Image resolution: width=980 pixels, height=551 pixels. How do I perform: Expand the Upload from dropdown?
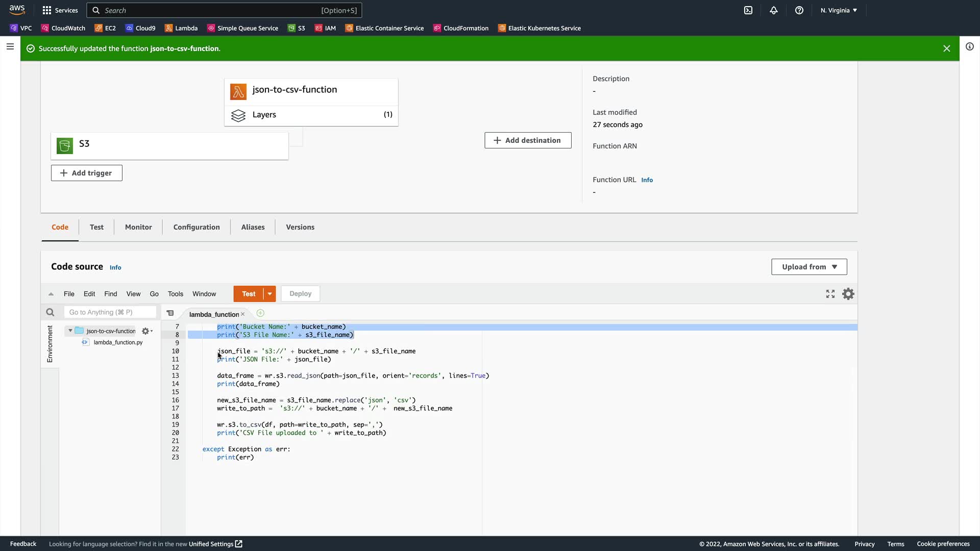coord(809,267)
